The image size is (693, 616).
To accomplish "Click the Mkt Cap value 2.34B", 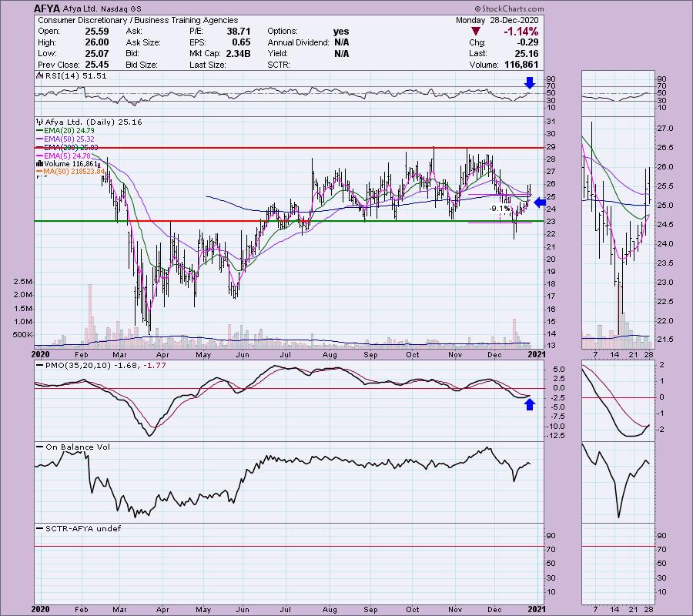I will (x=238, y=53).
